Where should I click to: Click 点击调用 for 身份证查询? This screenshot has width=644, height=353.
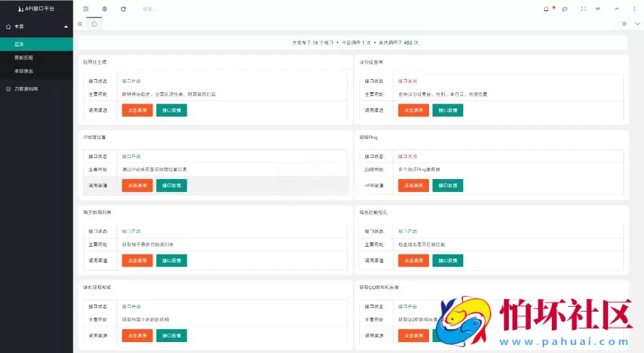tap(413, 110)
